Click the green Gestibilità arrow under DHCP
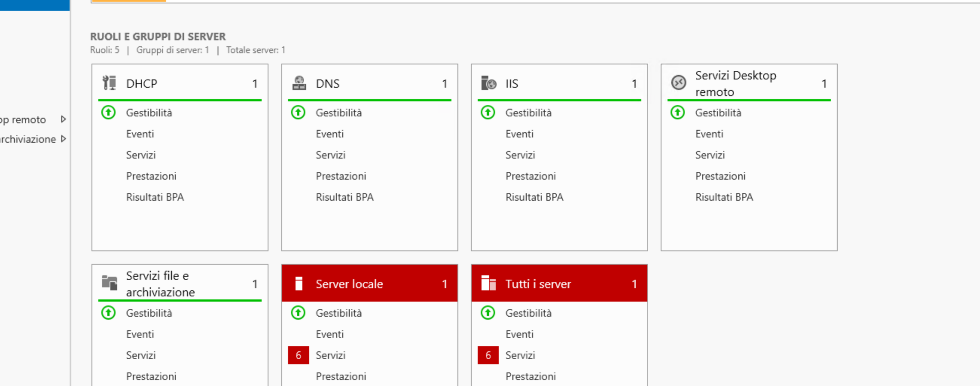 tap(108, 112)
